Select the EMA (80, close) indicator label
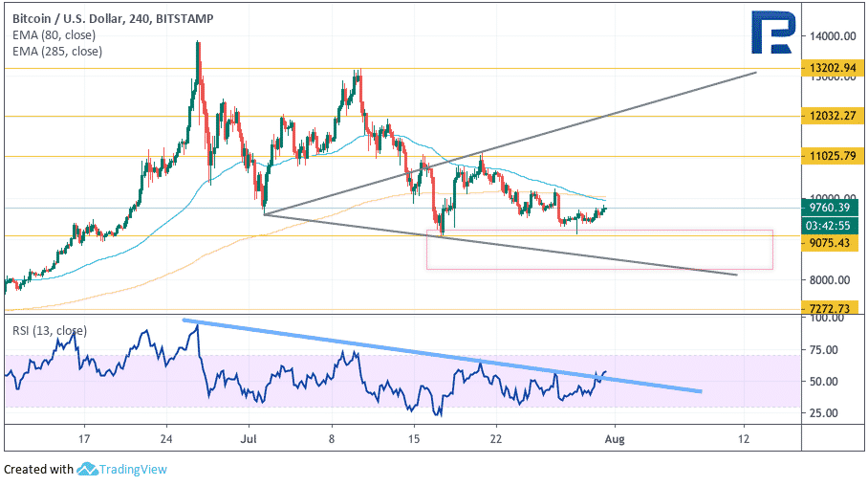The image size is (868, 486). [x=54, y=34]
